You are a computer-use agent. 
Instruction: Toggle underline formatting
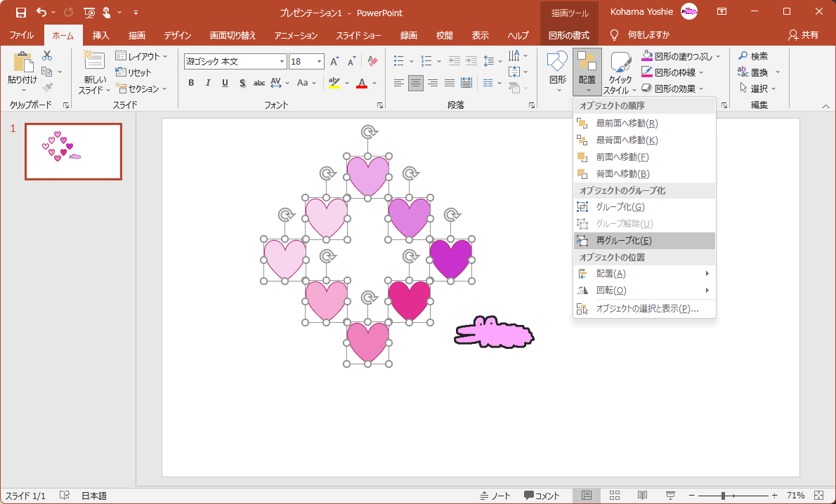[x=225, y=83]
